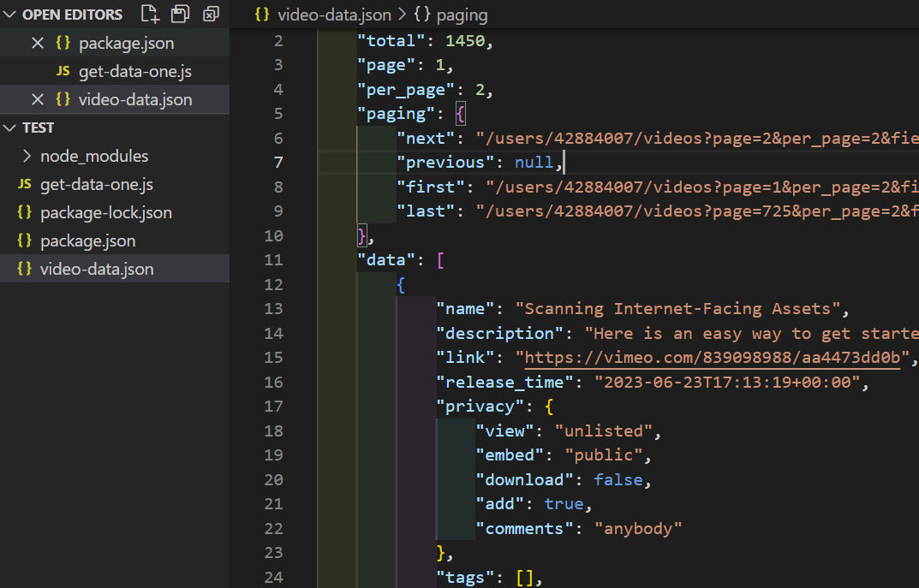Screen dimensions: 919x588
Task: Click the New Untitled Text File icon
Action: 150,14
